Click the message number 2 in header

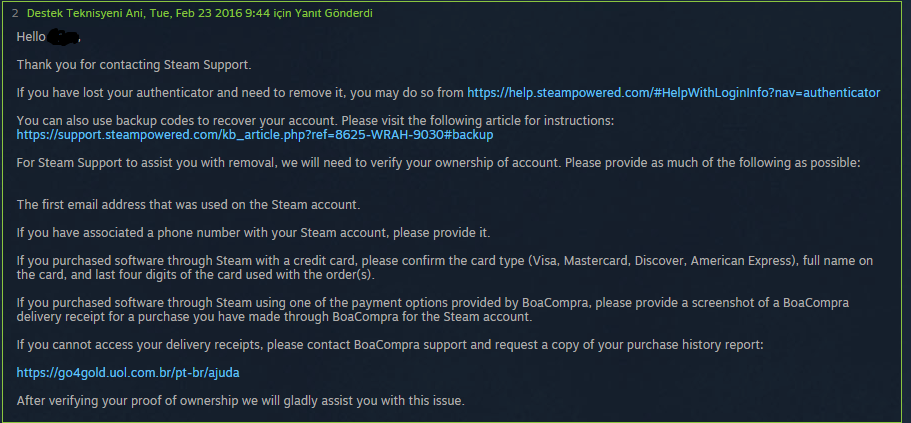pos(15,11)
